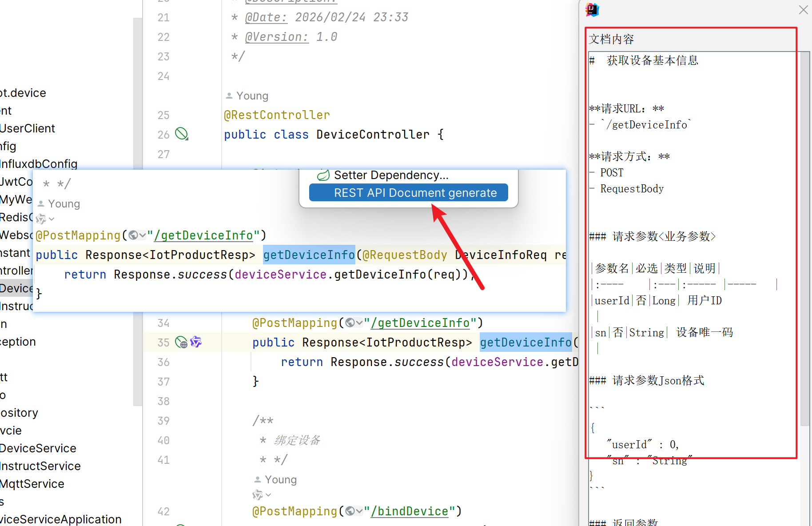Click line number 39 in the gutter
This screenshot has height=526, width=812.
163,421
